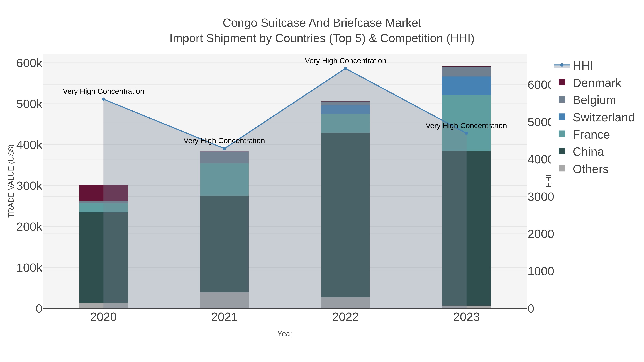Click the Belgium segment of 2021 bar
The height and width of the screenshot is (362, 644).
224,157
